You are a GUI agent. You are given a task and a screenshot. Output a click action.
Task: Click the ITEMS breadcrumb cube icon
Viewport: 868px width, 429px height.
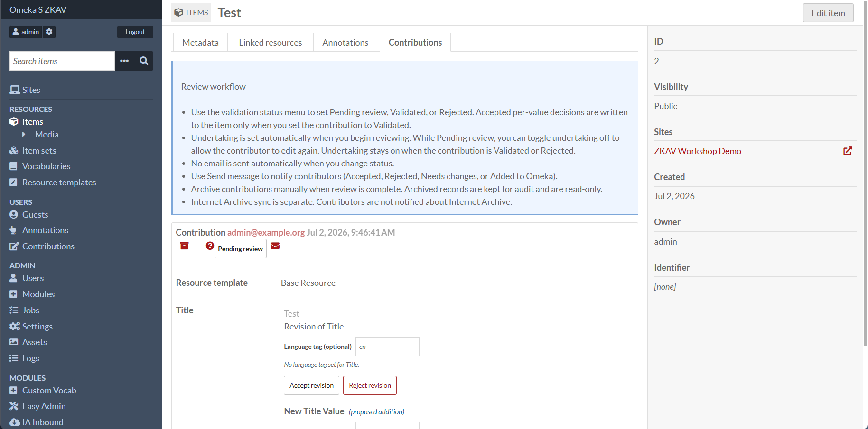click(x=178, y=12)
